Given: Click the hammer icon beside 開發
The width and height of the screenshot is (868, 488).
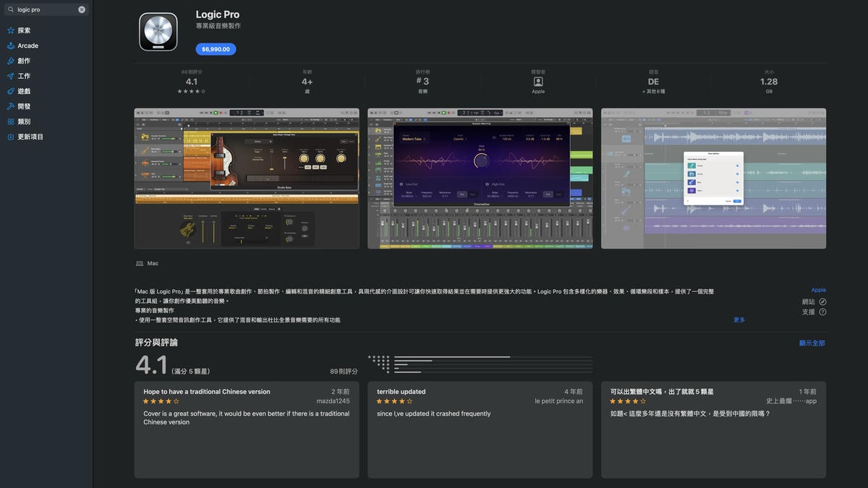Looking at the screenshot, I should point(11,106).
